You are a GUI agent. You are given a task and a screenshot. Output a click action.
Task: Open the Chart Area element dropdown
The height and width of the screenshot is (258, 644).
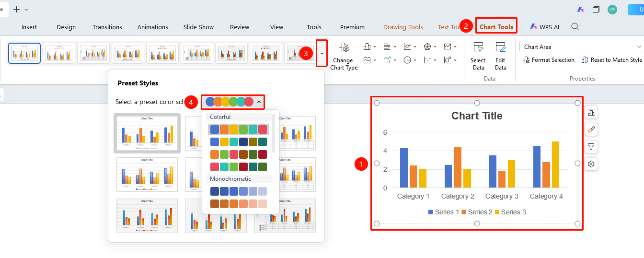(x=582, y=47)
